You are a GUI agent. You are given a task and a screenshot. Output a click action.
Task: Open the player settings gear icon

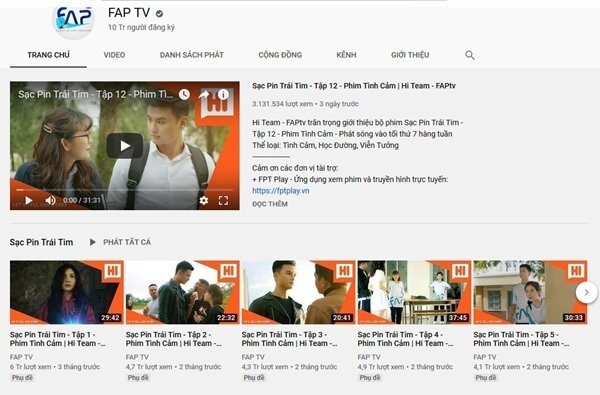pos(204,200)
